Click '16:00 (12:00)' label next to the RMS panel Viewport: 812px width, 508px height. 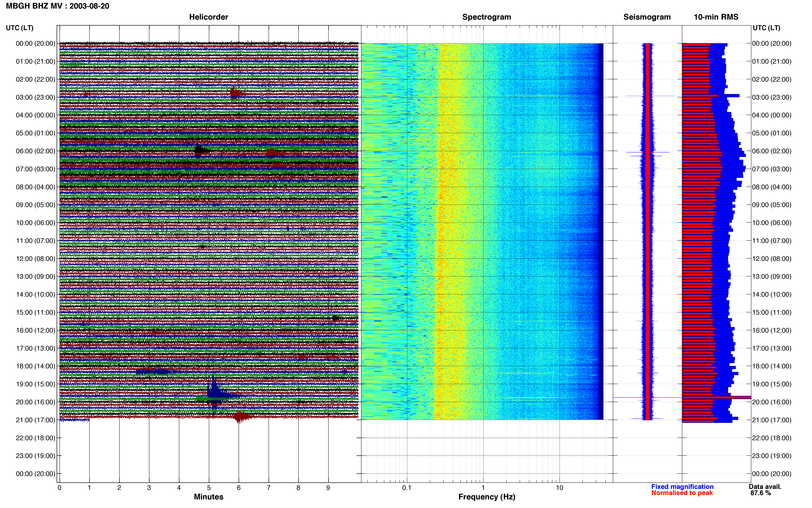coord(772,330)
